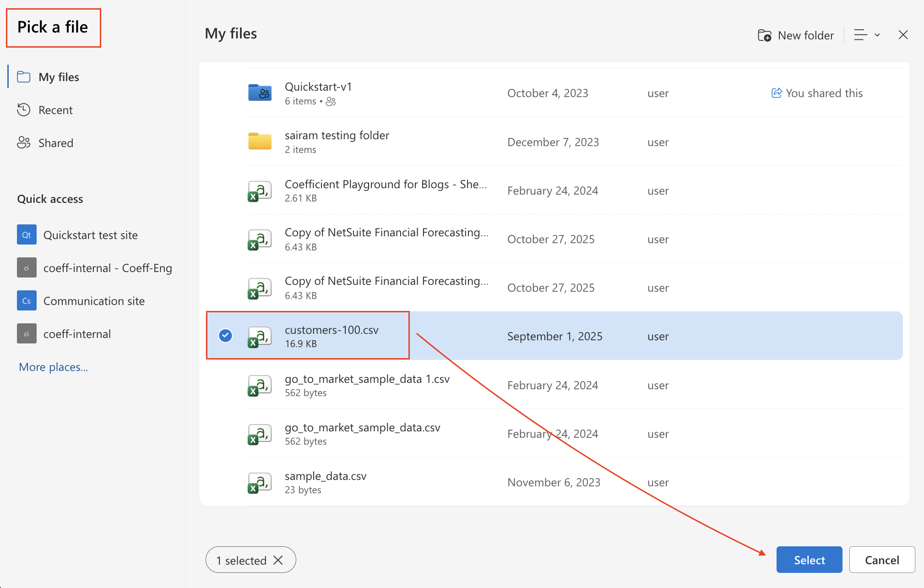Uncheck the customers-100.csv selection checkmark

point(225,336)
